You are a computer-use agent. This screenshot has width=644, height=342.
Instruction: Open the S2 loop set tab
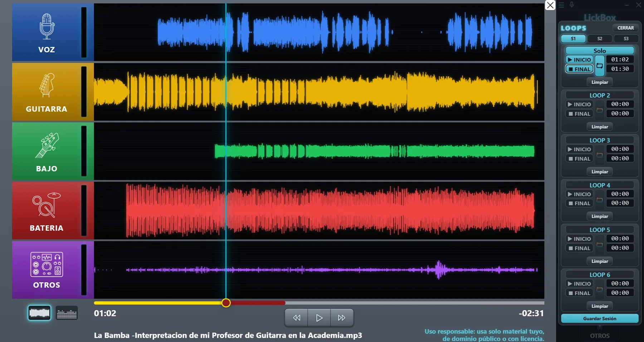coord(600,39)
